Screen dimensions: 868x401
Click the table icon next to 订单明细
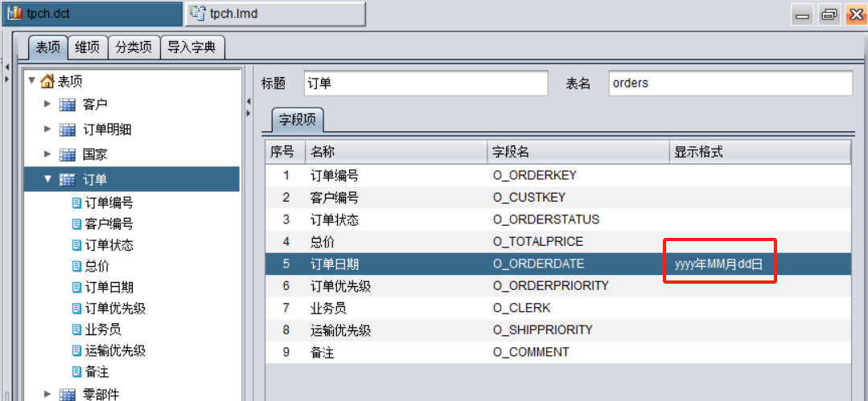pyautogui.click(x=68, y=130)
